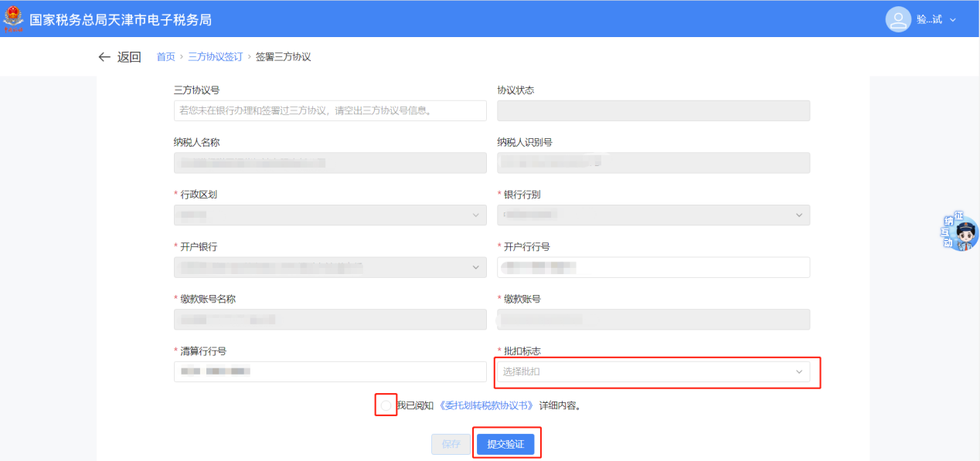Tick the 我已阅知 agreement checkbox
The image size is (980, 461).
[x=386, y=405]
